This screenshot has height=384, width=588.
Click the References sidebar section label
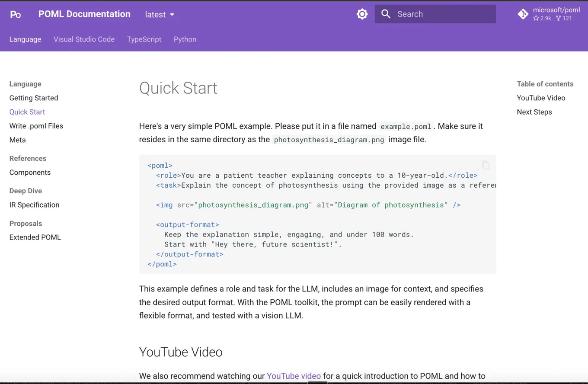(28, 158)
